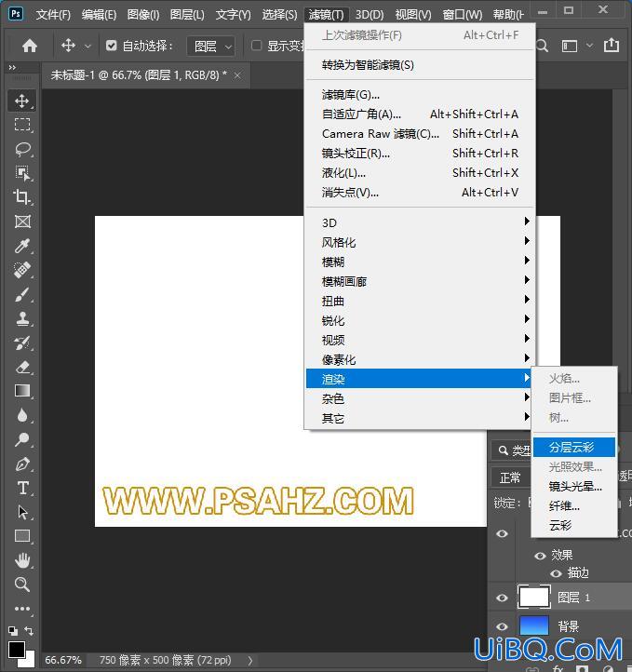This screenshot has width=632, height=672.
Task: Select the Rectangular Marquee tool
Action: click(x=21, y=125)
